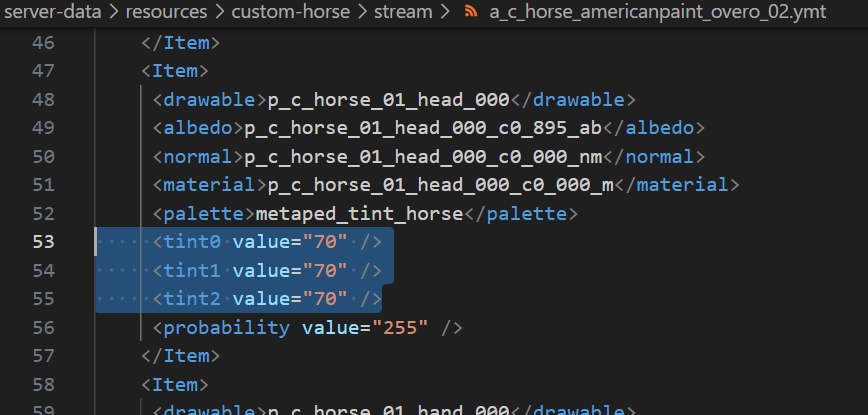Expand chevron after server-data breadcrumb
Viewport: 868px width, 415px height.
tap(115, 11)
